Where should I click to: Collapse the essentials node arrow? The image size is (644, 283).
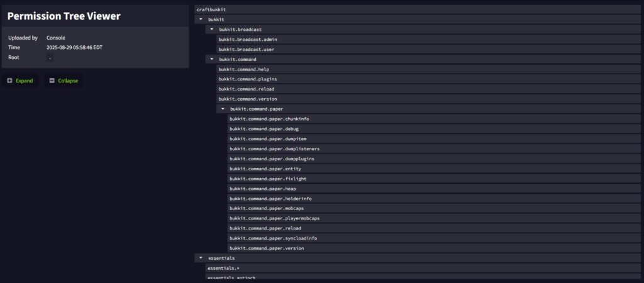[201, 258]
